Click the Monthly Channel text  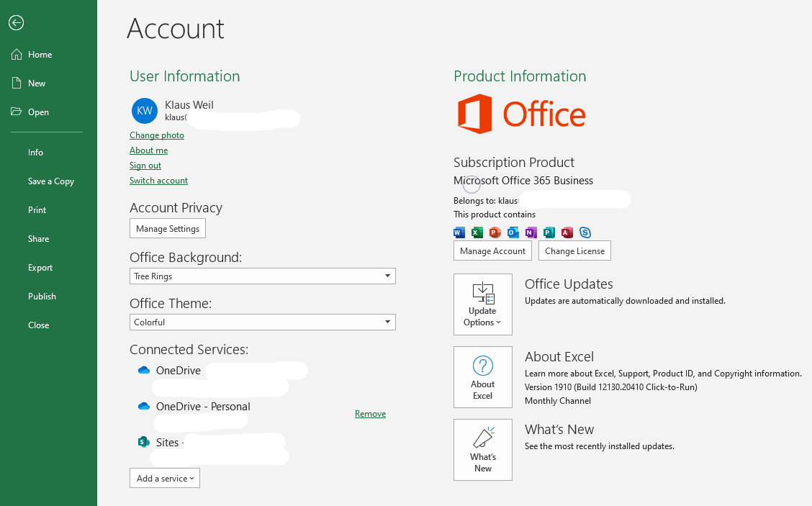pos(558,401)
